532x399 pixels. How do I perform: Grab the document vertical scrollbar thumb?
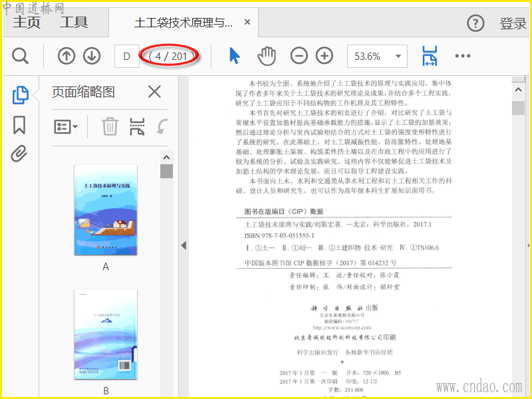[x=518, y=108]
